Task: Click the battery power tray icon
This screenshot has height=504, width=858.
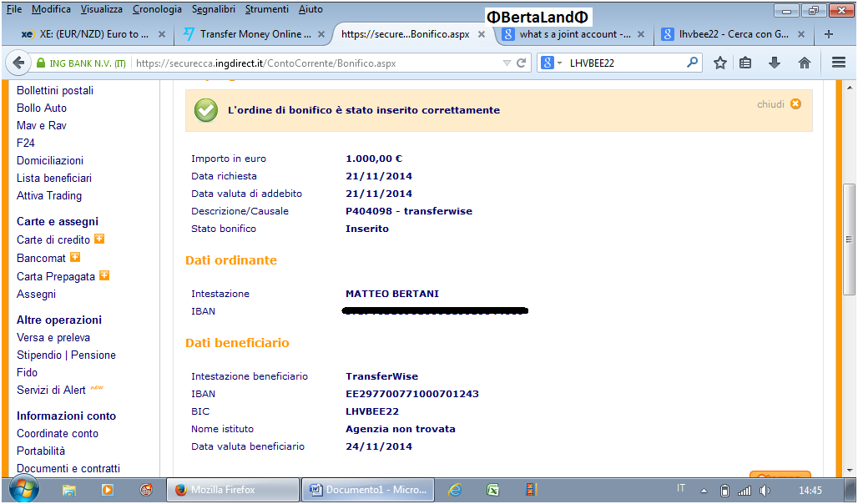Action: pyautogui.click(x=724, y=491)
